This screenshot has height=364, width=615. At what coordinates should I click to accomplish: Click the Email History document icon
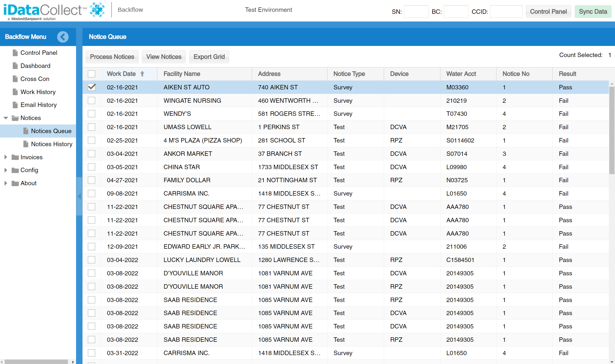(x=15, y=105)
